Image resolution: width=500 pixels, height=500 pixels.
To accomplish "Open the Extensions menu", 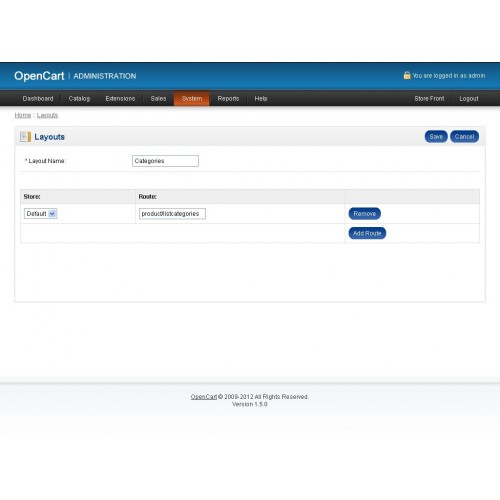I will click(120, 99).
